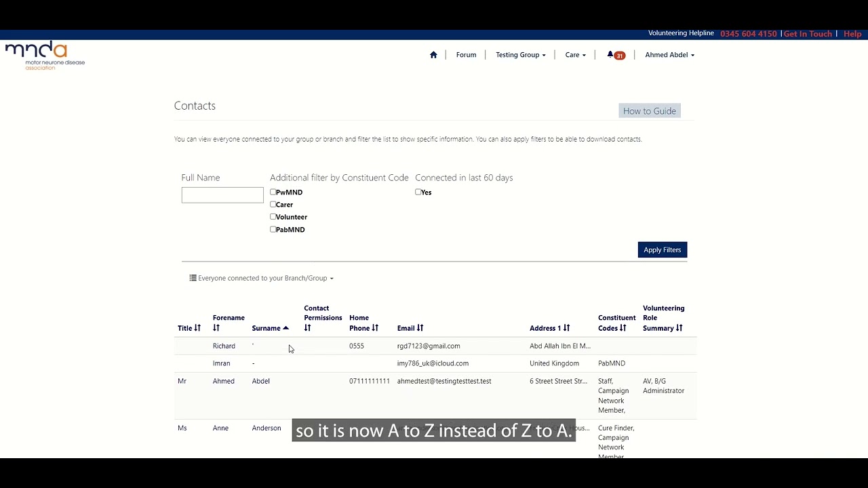The height and width of the screenshot is (488, 868).
Task: Open the Testing Group dropdown
Action: pos(520,55)
